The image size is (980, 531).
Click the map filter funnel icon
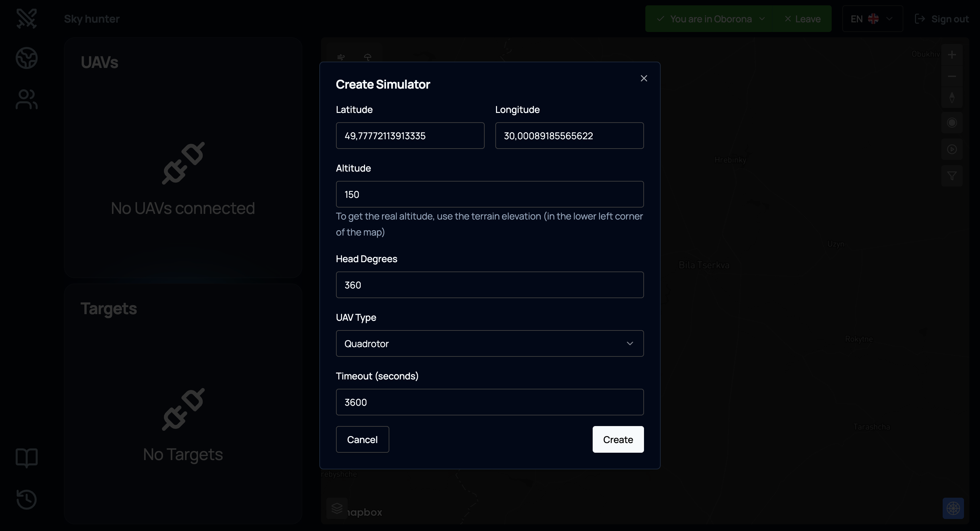(951, 176)
